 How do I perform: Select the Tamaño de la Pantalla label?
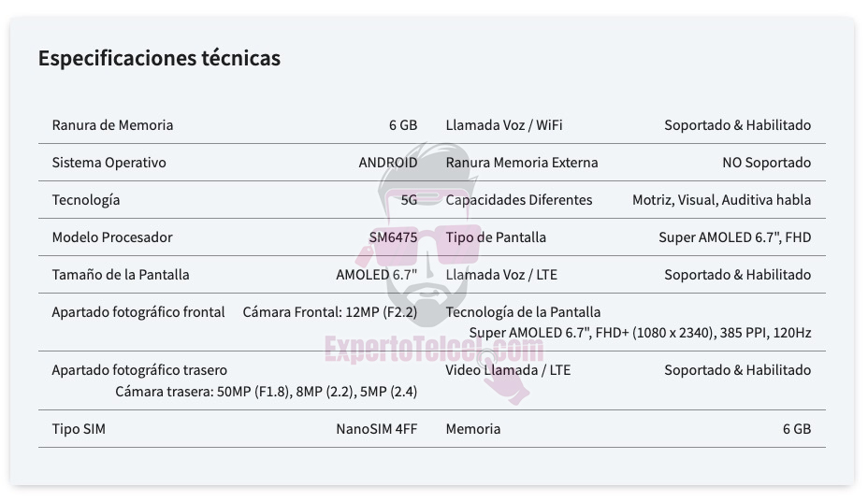click(x=121, y=275)
